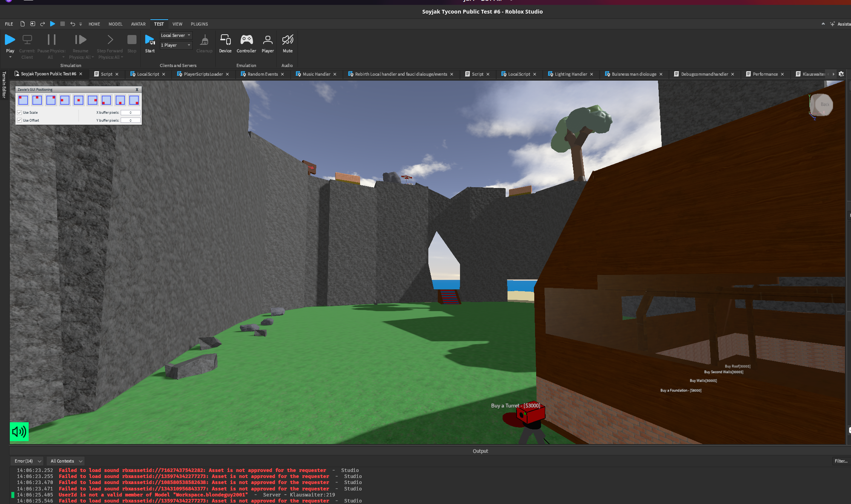The width and height of the screenshot is (851, 504).
Task: Toggle the Use Scale checkbox
Action: tap(19, 113)
